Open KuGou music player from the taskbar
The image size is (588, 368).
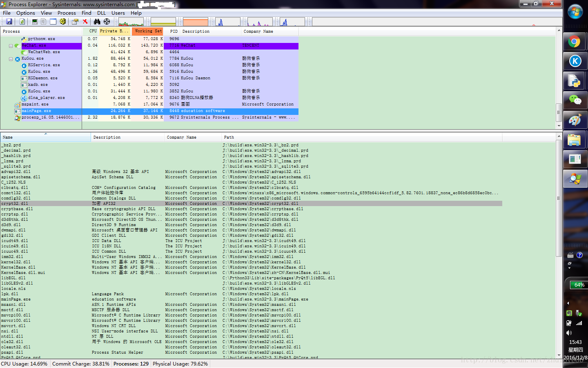[x=575, y=61]
